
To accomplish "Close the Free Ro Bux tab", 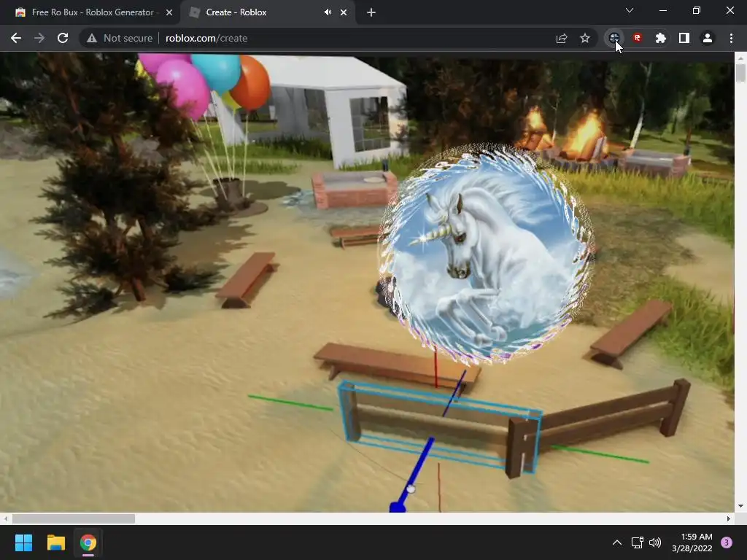I will point(169,12).
